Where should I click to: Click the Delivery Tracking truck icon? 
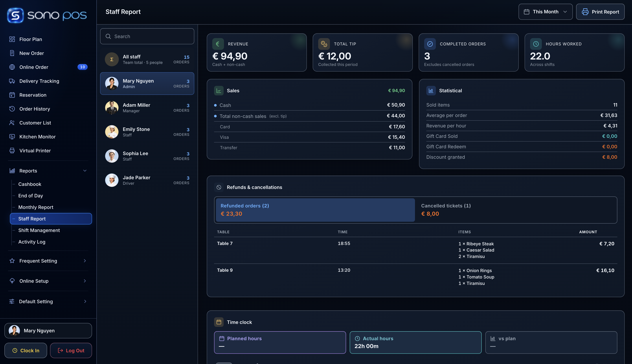(x=12, y=81)
